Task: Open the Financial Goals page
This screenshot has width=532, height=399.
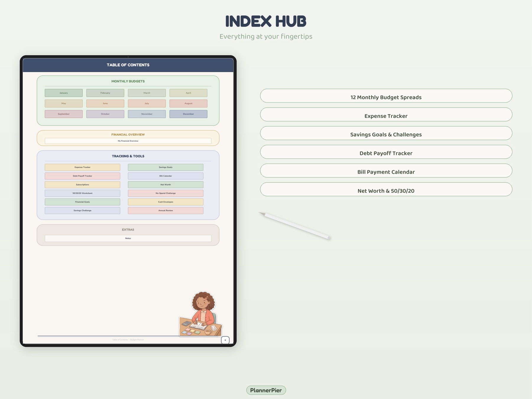Action: 82,202
